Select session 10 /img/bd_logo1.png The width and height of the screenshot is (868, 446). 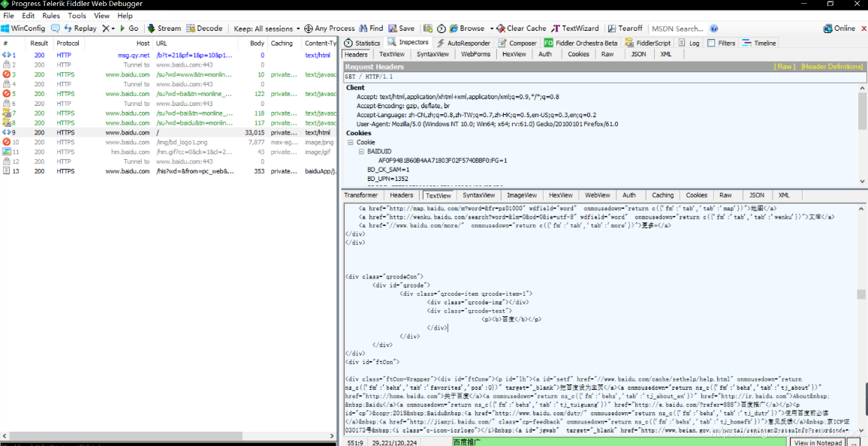coord(168,142)
